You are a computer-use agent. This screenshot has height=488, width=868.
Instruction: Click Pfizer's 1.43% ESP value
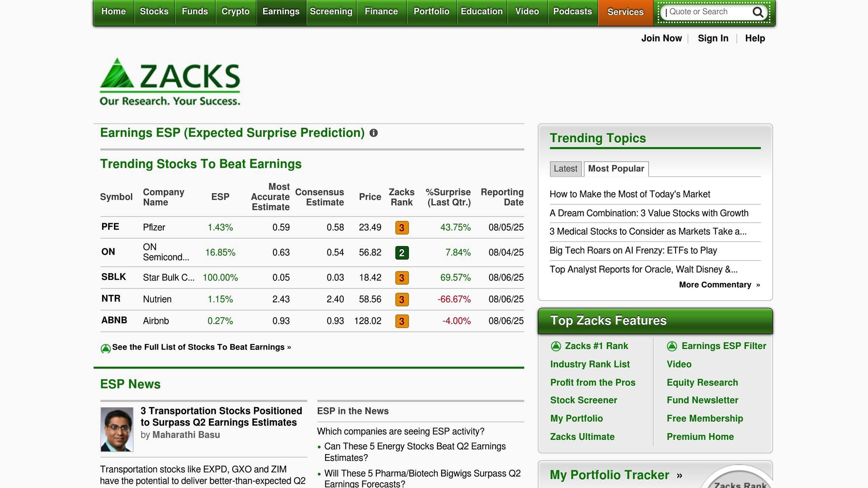pos(220,227)
